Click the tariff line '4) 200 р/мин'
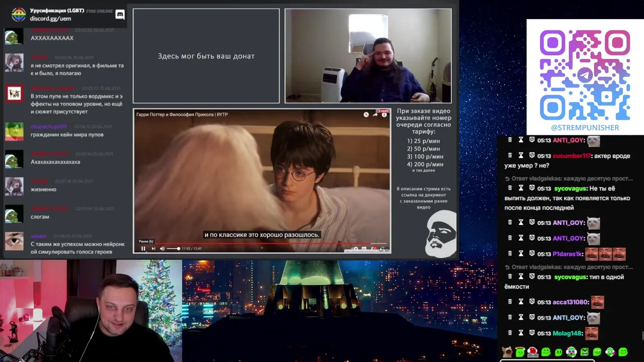The width and height of the screenshot is (644, 362). (x=425, y=164)
